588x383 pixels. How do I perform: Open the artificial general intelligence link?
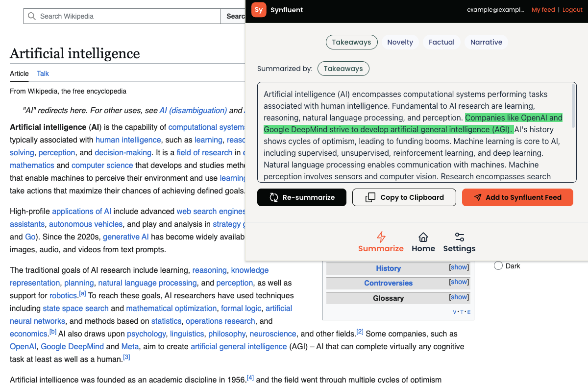click(x=239, y=346)
